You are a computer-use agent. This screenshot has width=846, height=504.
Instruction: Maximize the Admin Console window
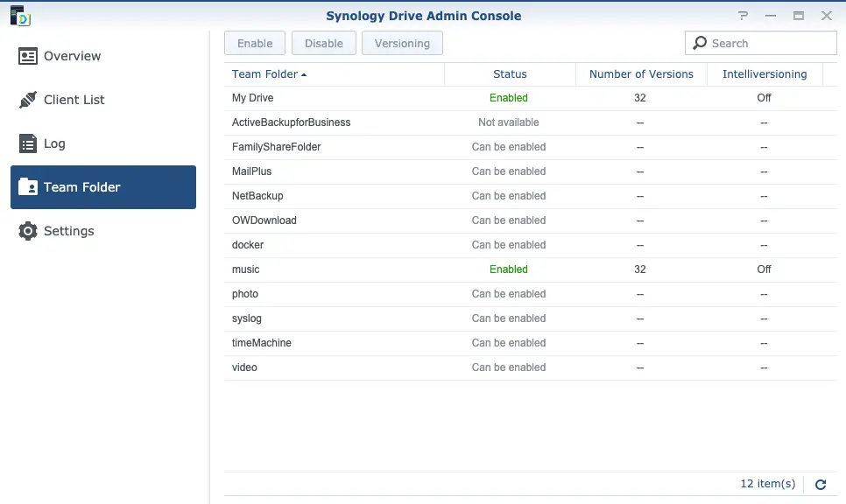tap(799, 16)
